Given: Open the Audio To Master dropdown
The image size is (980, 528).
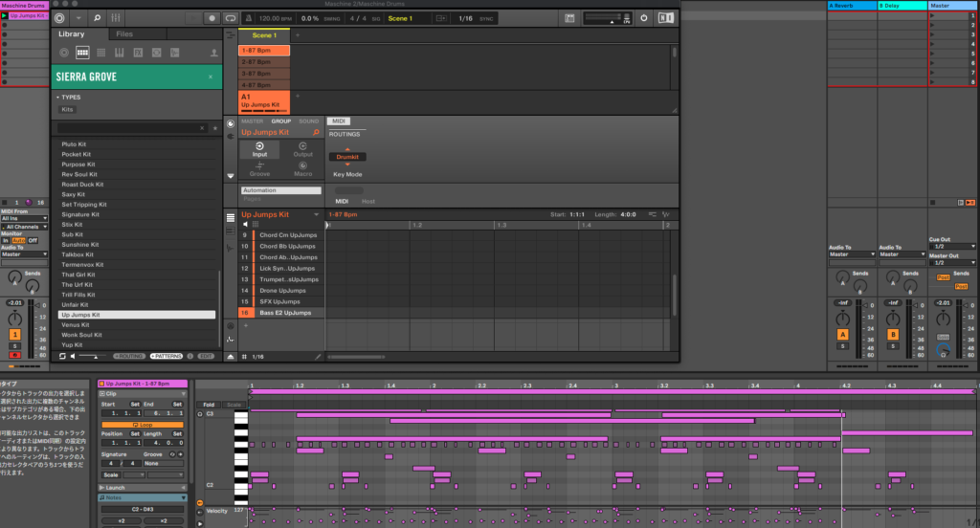Looking at the screenshot, I should pos(23,254).
